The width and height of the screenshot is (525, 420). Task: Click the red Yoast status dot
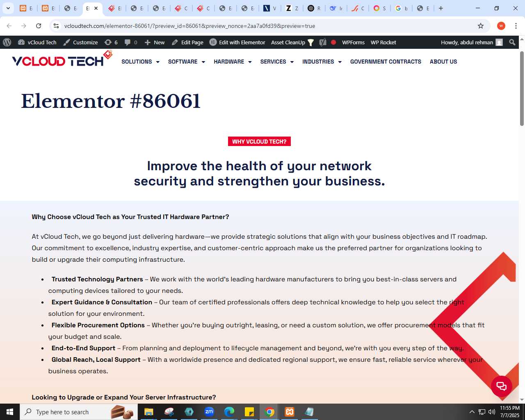tap(333, 42)
